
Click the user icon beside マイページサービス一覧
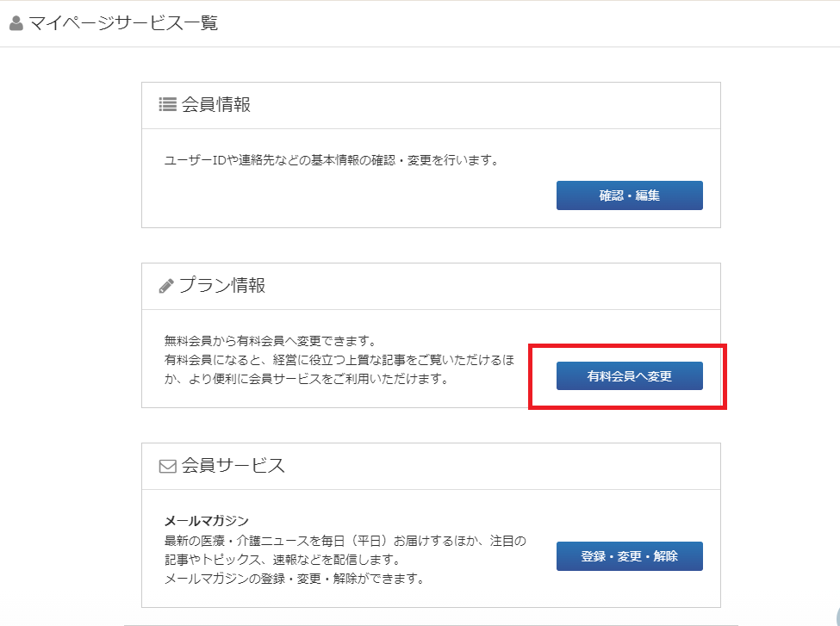(16, 23)
